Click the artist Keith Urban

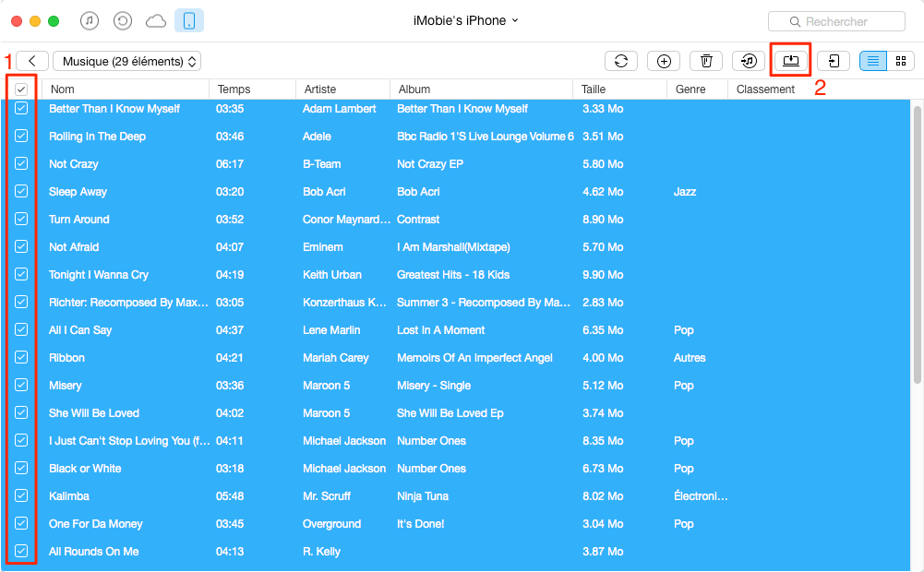click(332, 275)
